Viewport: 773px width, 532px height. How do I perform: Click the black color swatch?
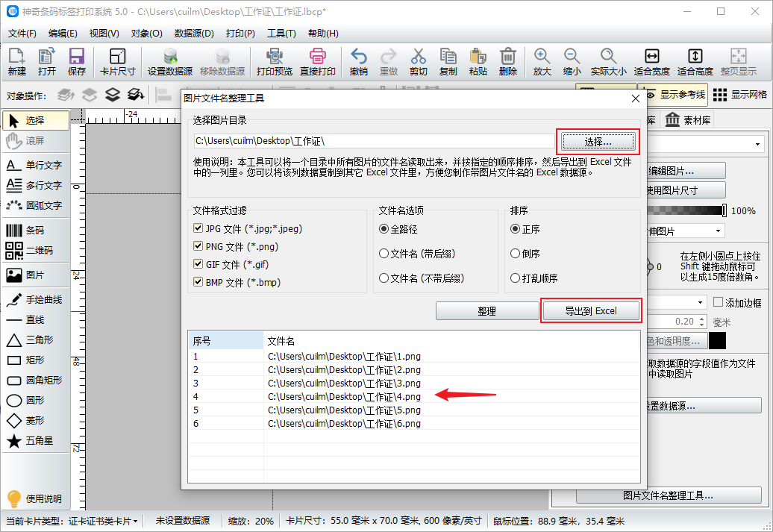717,341
